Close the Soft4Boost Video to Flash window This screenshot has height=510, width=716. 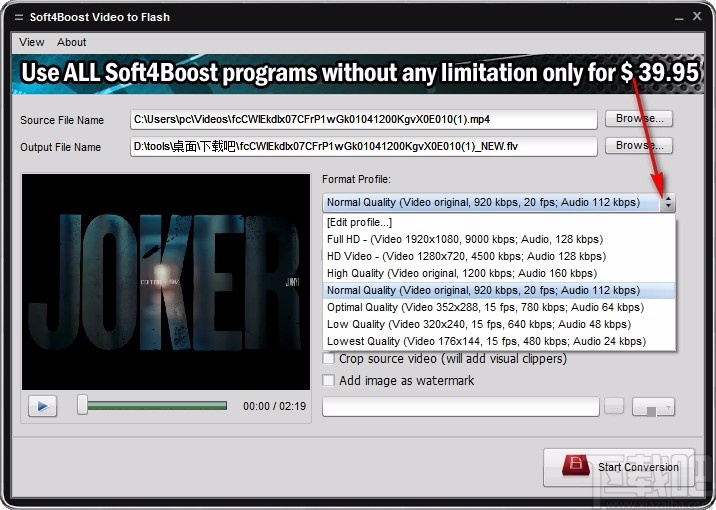697,16
